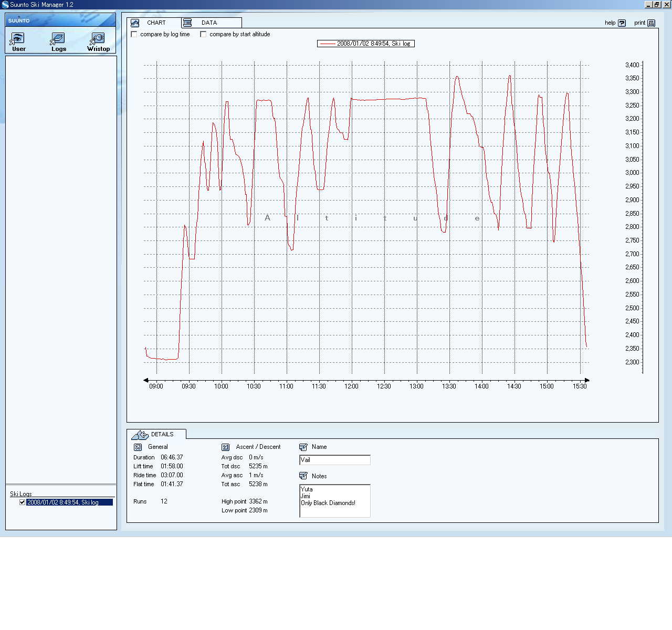Click the High point value 3362 m
Image resolution: width=672 pixels, height=630 pixels.
(x=258, y=501)
